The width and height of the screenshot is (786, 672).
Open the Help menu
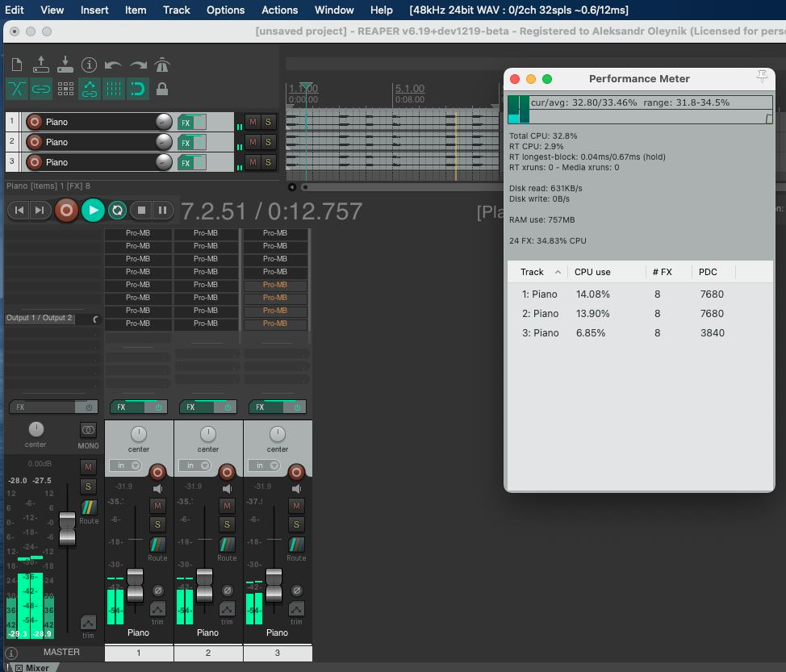click(382, 10)
